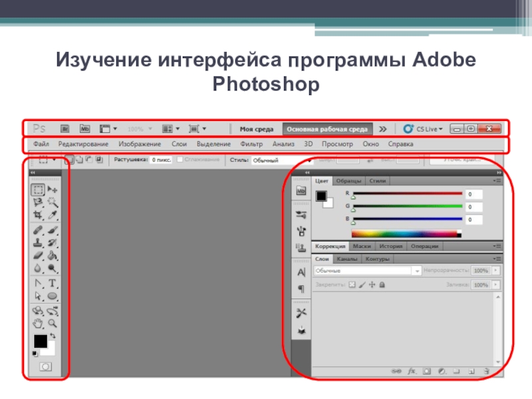Open Character panel from the side dock
The width and height of the screenshot is (532, 399).
(301, 272)
